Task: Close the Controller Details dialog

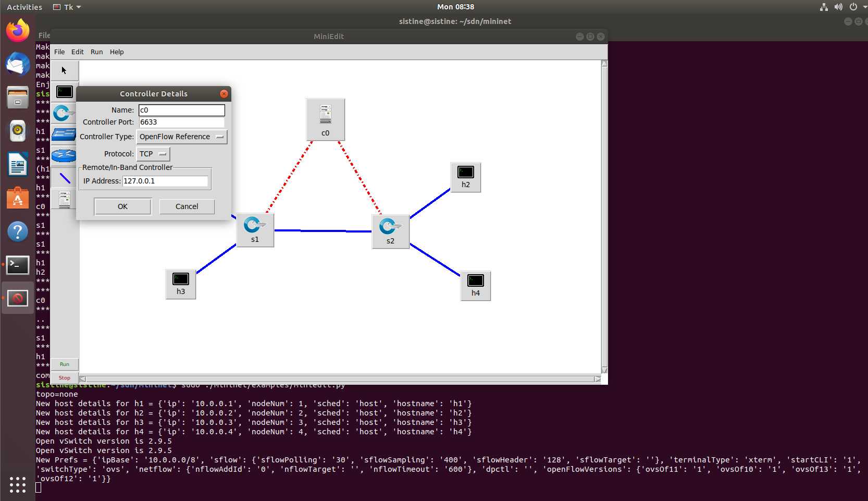Action: [224, 94]
